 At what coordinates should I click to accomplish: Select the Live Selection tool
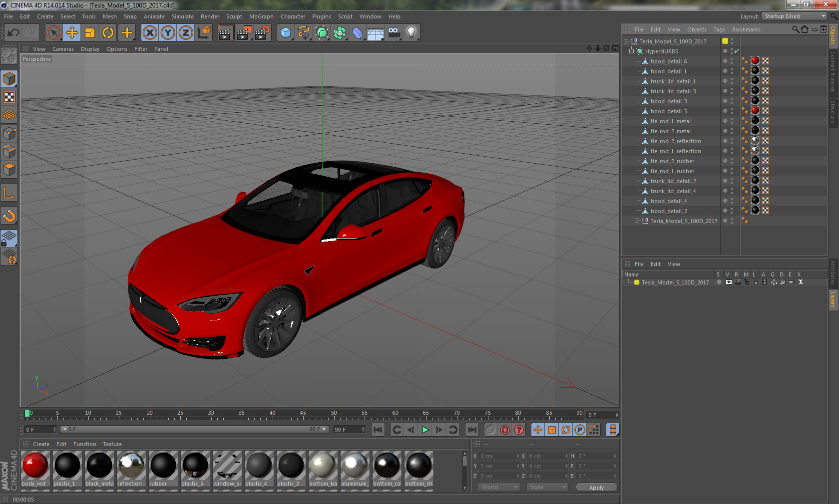[x=54, y=33]
